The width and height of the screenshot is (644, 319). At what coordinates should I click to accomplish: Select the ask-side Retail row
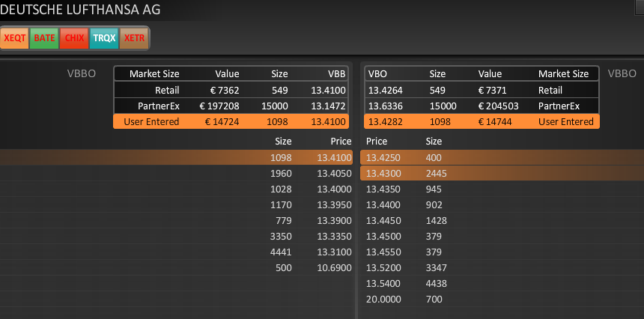(x=482, y=90)
